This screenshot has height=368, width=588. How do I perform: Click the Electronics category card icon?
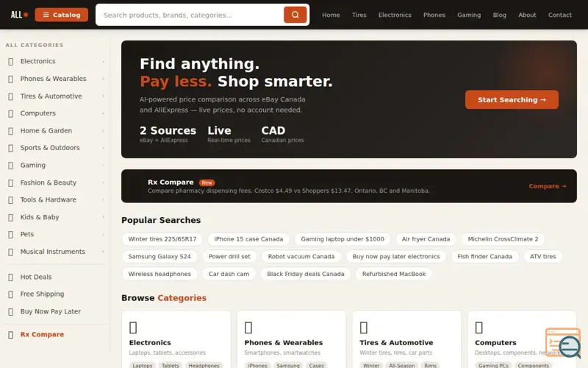tap(133, 328)
